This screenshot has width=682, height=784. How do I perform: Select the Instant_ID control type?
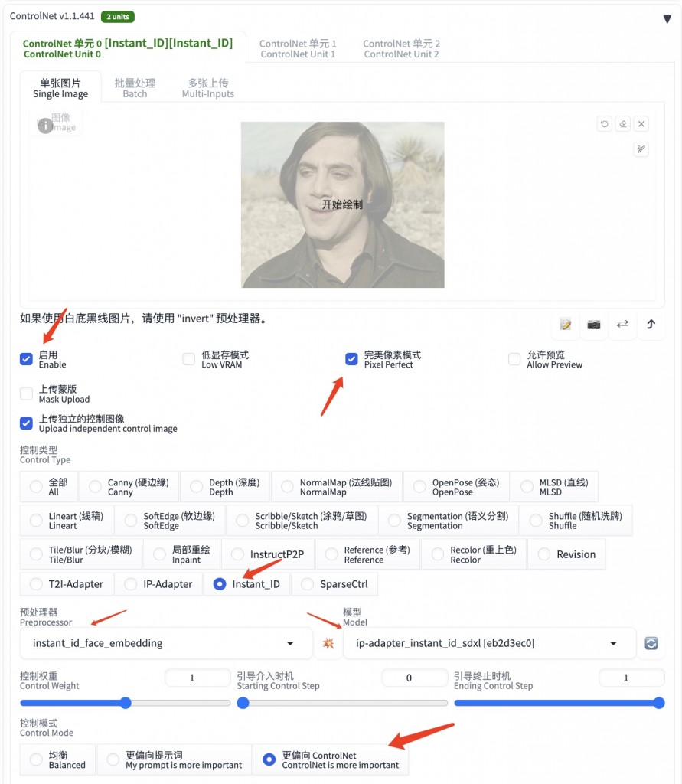(247, 584)
